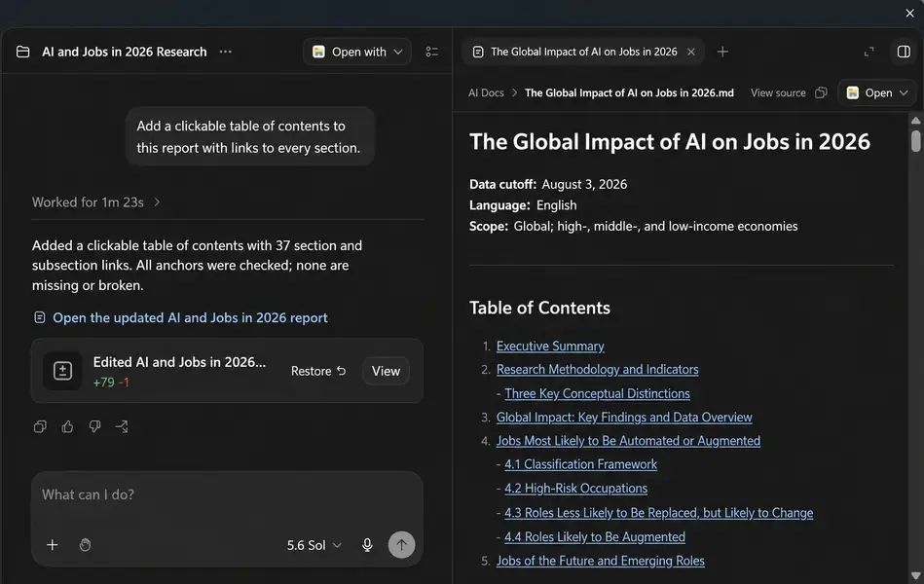Open the three-dot menu next to chat title
This screenshot has height=584, width=924.
(x=225, y=52)
